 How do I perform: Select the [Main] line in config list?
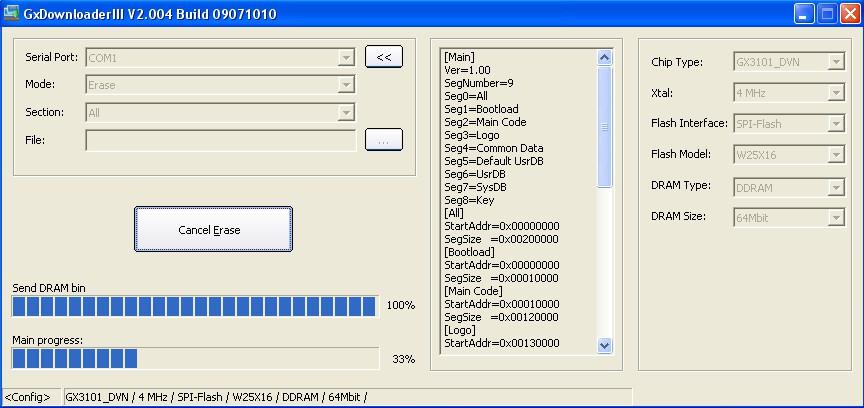click(x=460, y=57)
